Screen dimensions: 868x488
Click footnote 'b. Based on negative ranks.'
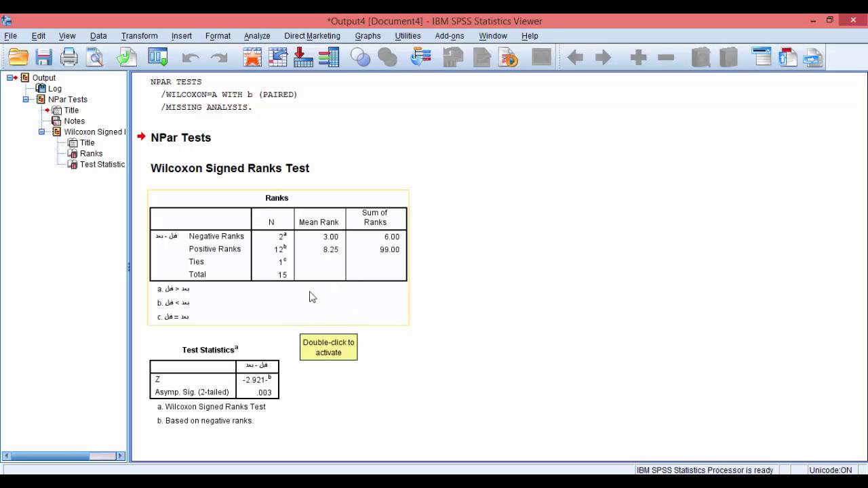[205, 421]
